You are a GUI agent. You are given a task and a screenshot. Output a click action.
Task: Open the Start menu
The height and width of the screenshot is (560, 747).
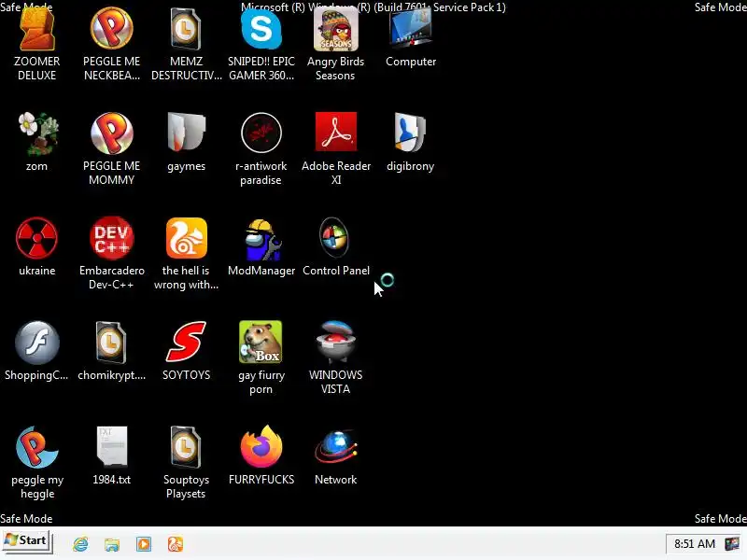tap(26, 541)
